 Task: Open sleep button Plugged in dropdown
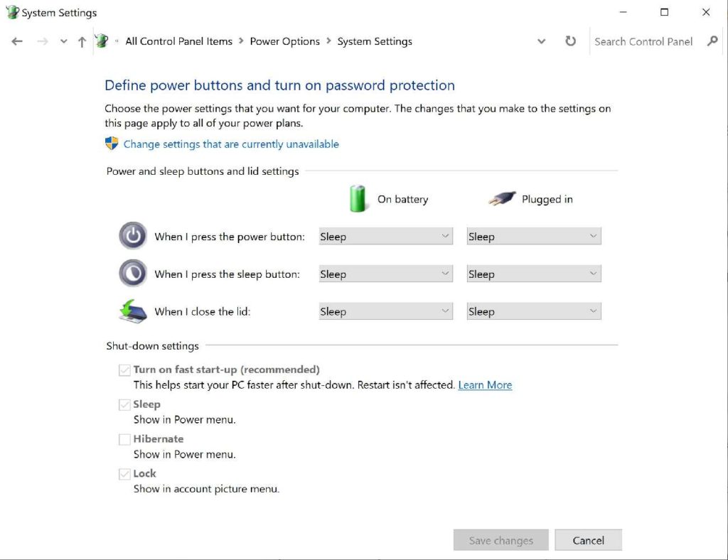pyautogui.click(x=534, y=274)
